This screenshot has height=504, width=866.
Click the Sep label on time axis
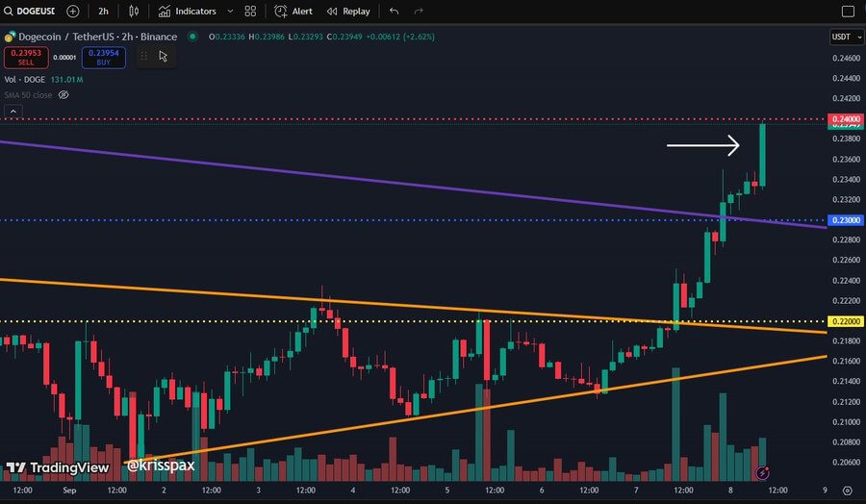(x=69, y=491)
